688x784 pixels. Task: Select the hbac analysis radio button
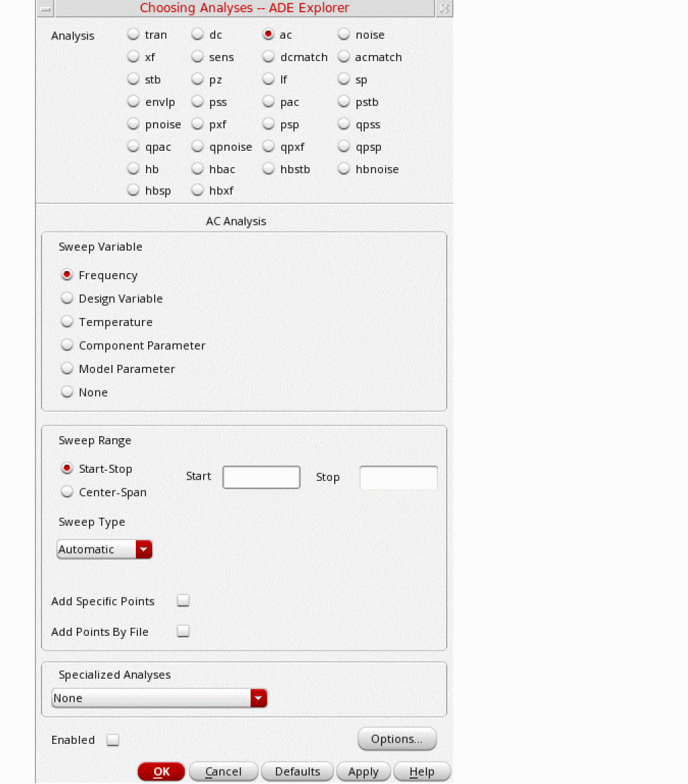198,169
